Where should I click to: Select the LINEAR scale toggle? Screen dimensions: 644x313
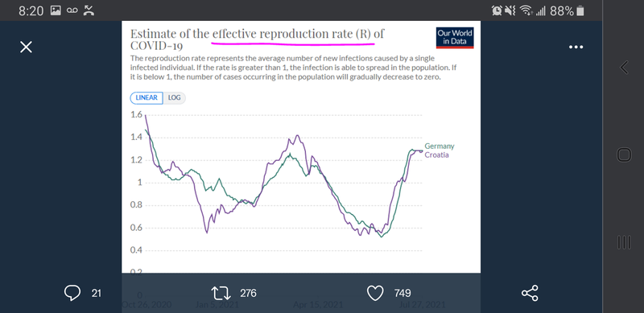click(147, 98)
